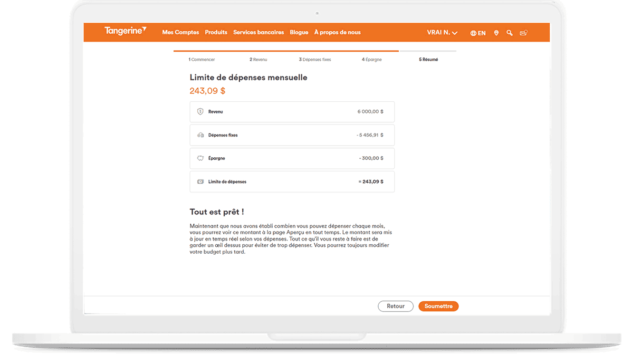Jump to step 2 Revenu

(x=259, y=59)
